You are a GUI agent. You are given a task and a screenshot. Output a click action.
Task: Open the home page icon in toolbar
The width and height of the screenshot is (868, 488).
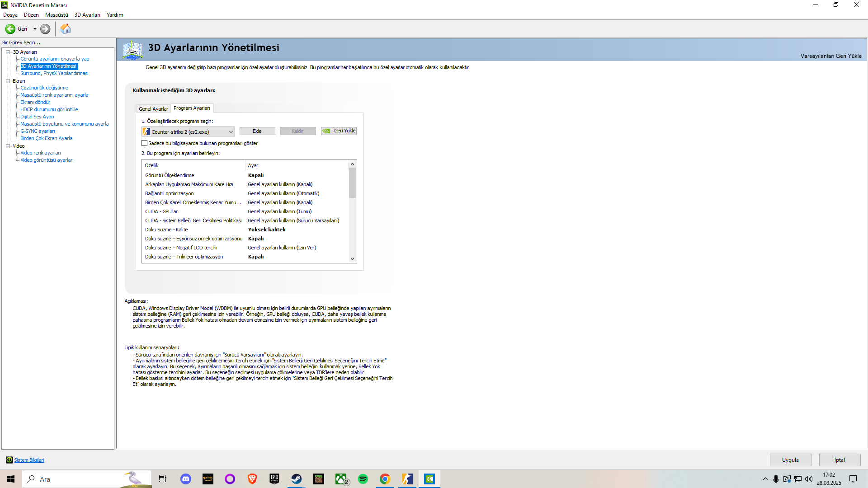point(66,29)
